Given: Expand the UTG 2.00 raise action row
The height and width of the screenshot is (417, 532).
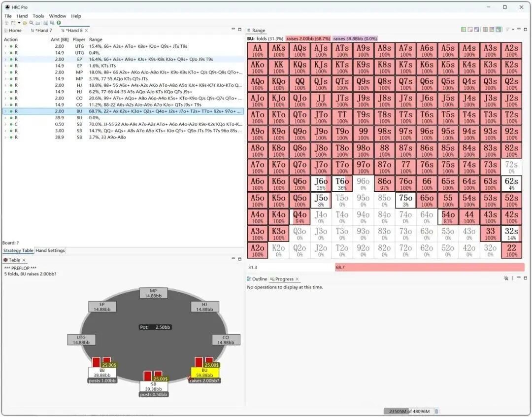Looking at the screenshot, I should [5, 46].
